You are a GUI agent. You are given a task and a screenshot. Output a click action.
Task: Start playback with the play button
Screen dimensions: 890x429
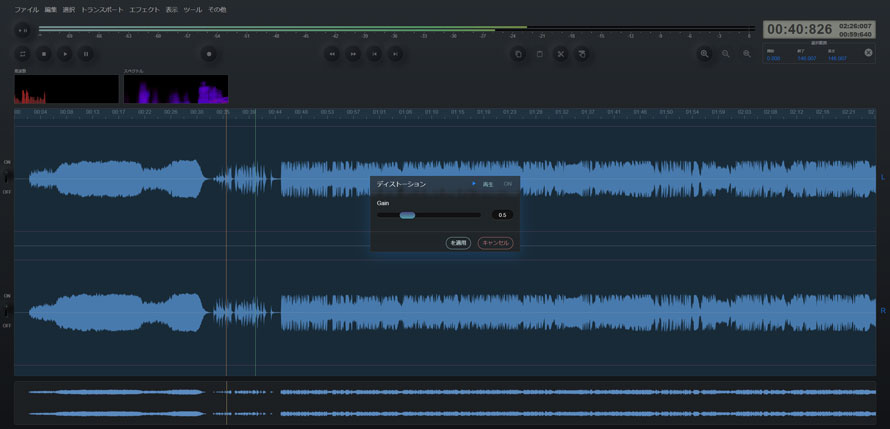tap(65, 54)
